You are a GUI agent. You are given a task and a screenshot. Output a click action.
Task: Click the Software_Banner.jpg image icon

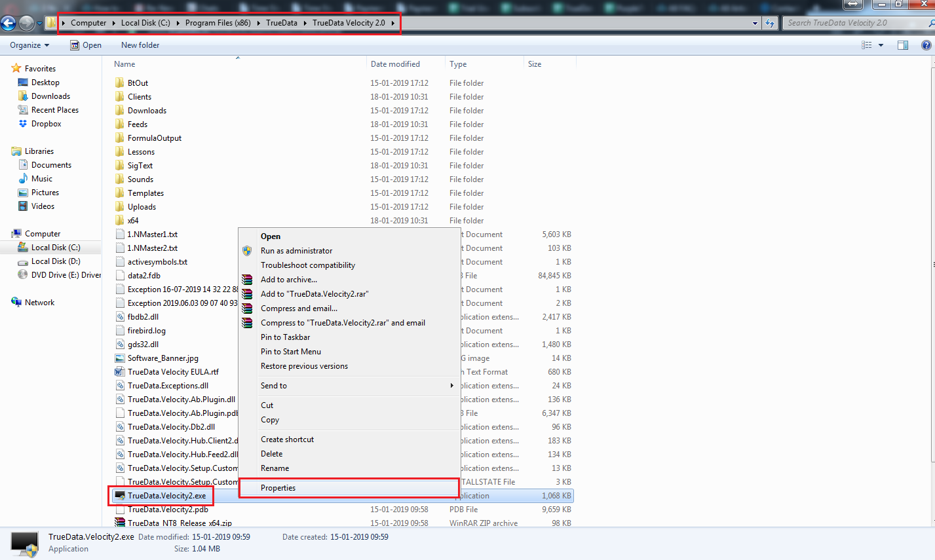(119, 358)
